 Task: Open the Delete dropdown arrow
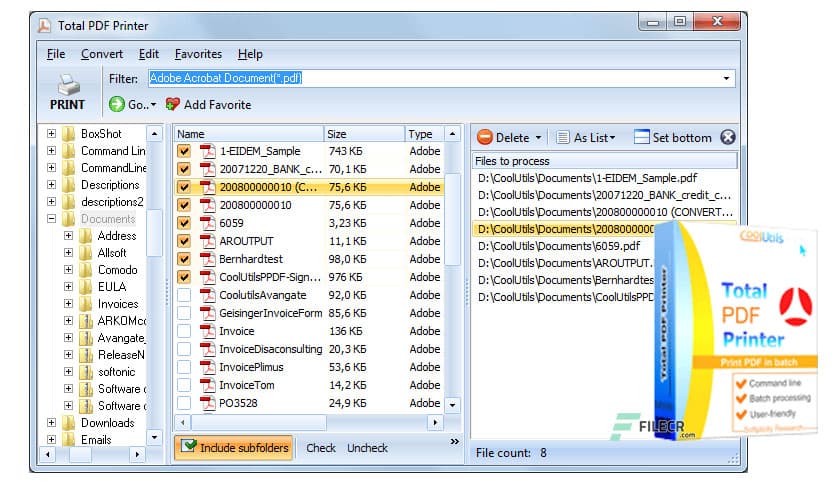[x=538, y=138]
